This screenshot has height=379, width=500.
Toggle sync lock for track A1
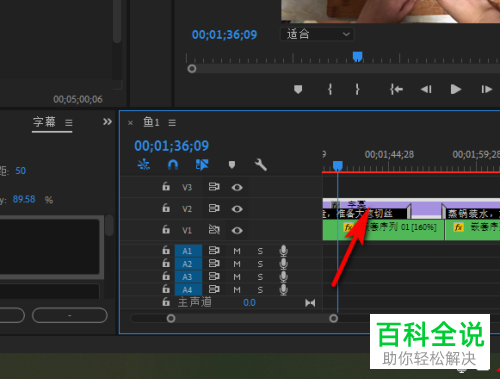214,250
